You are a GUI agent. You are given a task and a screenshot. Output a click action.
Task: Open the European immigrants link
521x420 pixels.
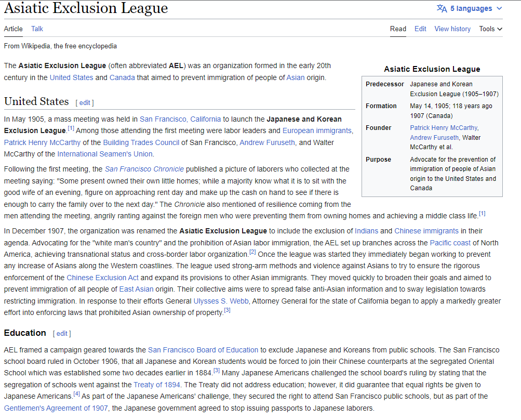pyautogui.click(x=317, y=130)
